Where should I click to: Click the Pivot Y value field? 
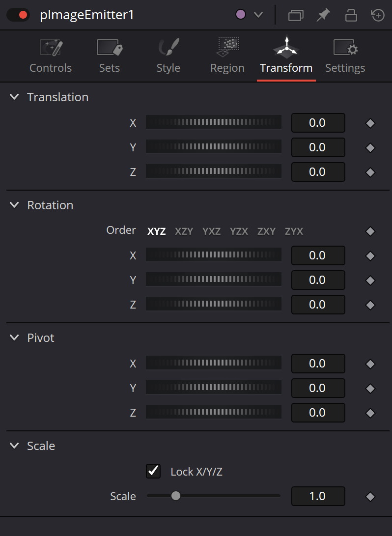[x=318, y=388]
